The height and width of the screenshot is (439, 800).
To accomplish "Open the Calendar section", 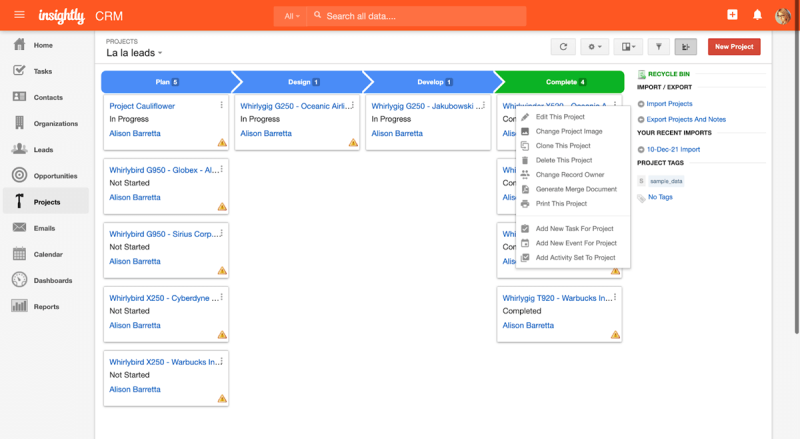I will (x=48, y=254).
